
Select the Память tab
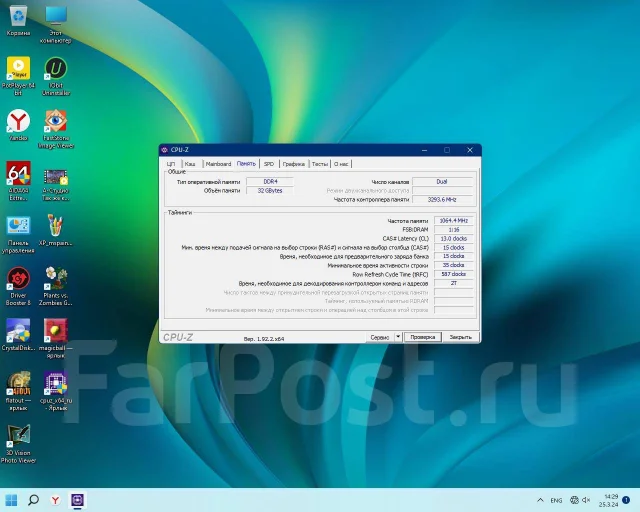246,163
